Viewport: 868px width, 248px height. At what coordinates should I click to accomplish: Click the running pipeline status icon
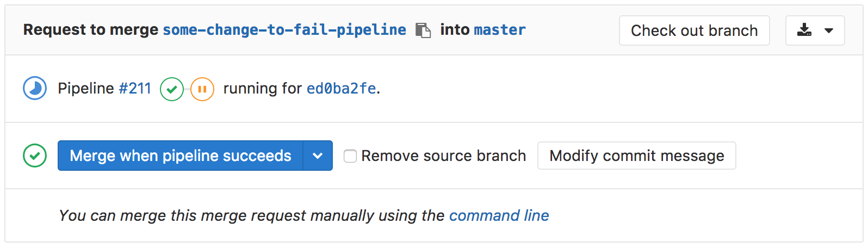tap(35, 89)
